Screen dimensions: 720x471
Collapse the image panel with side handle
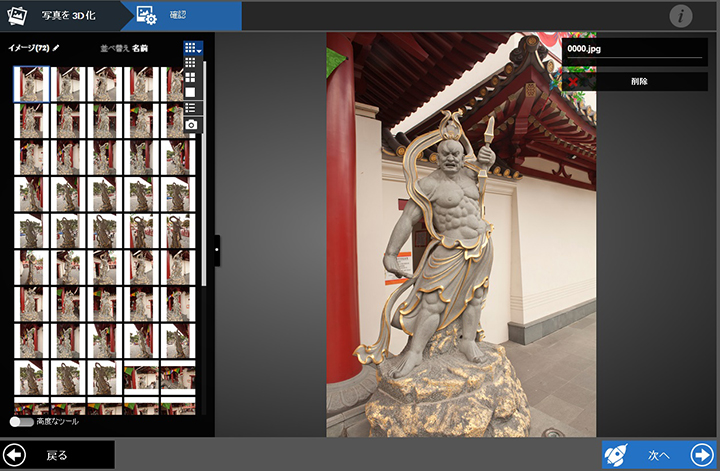217,250
